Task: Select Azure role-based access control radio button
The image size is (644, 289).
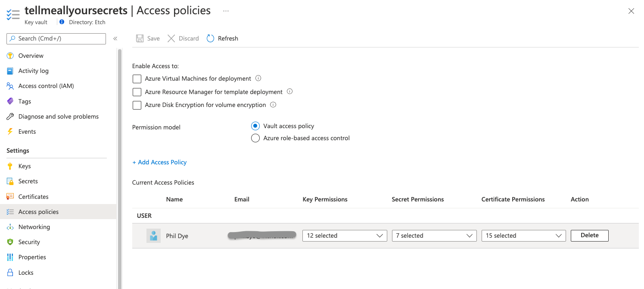Action: point(255,138)
